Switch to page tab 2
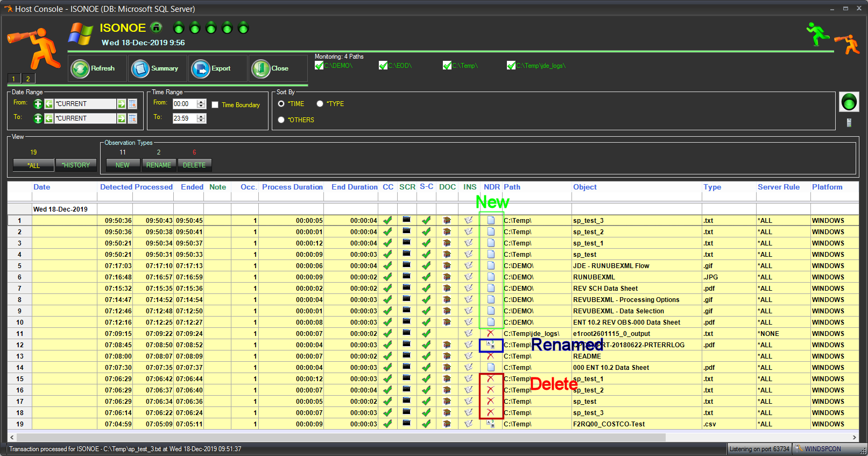The width and height of the screenshot is (868, 456). tap(28, 79)
